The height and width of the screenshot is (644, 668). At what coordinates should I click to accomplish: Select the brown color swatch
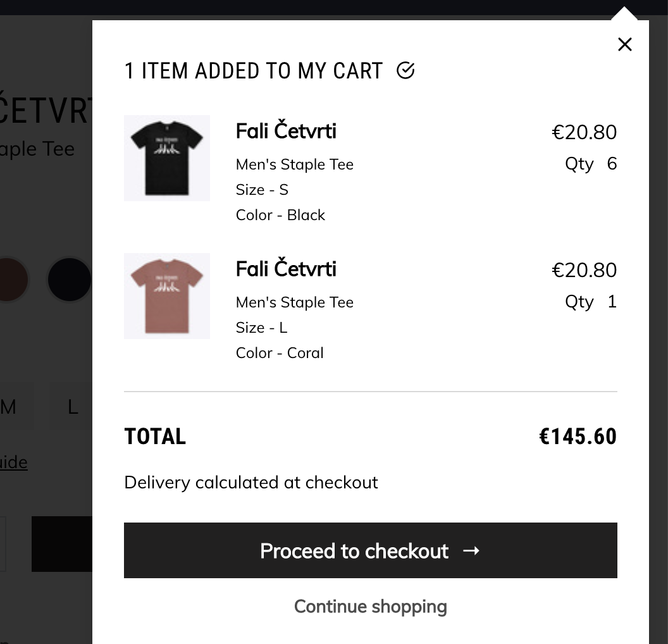point(9,279)
